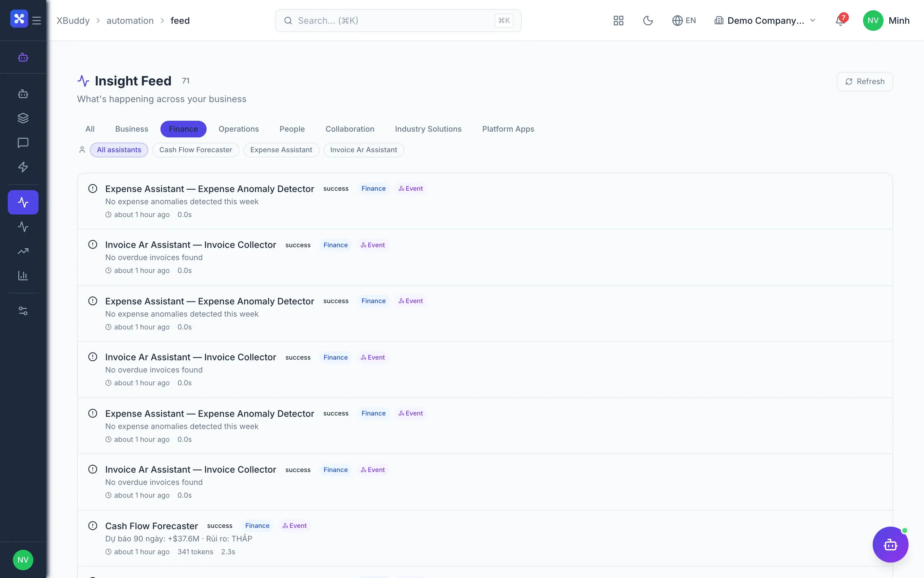The height and width of the screenshot is (578, 924).
Task: Open the purple robot icon in sidebar
Action: [x=23, y=57]
